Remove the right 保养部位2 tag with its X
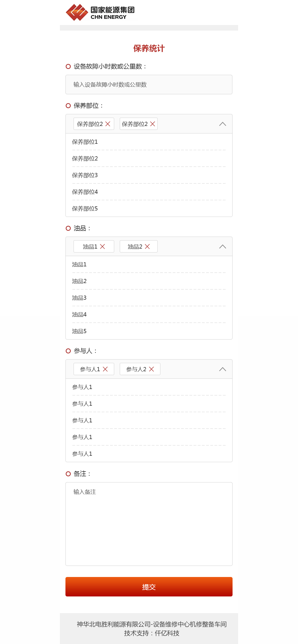 pyautogui.click(x=153, y=124)
